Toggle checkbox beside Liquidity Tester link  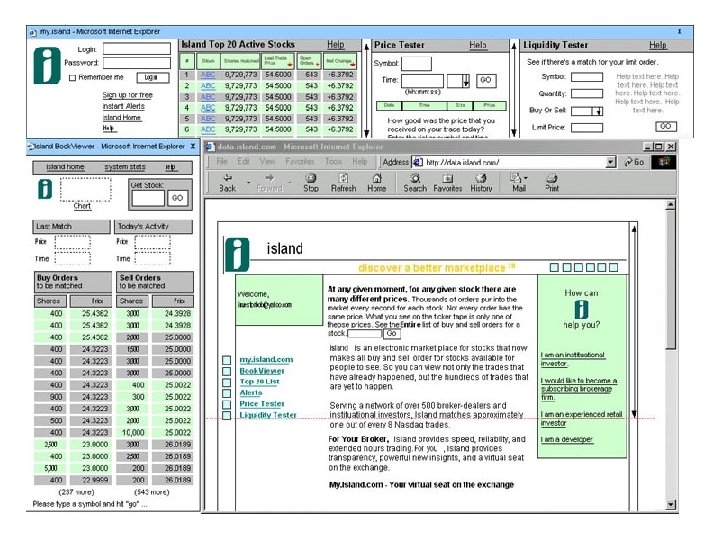click(226, 415)
